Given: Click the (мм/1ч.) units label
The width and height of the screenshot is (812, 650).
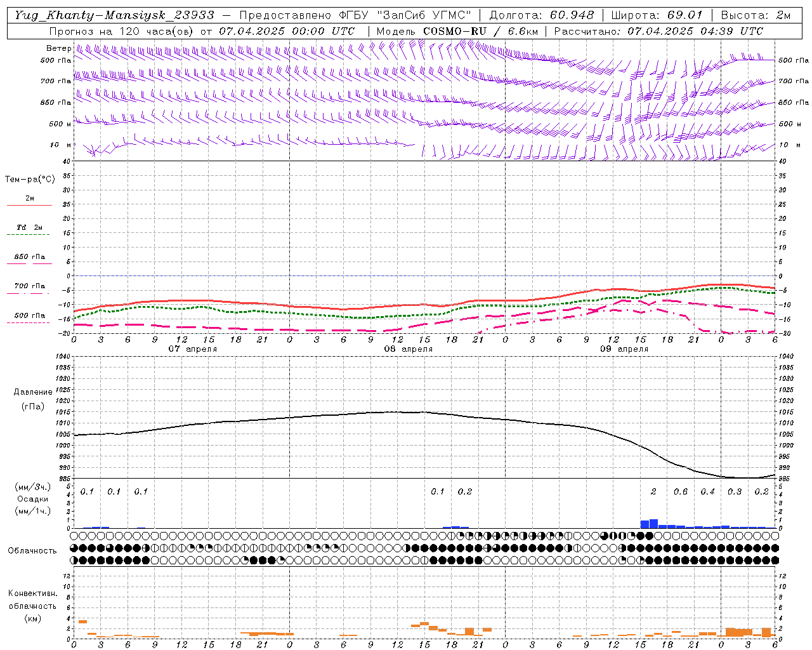Looking at the screenshot, I should 32,510.
